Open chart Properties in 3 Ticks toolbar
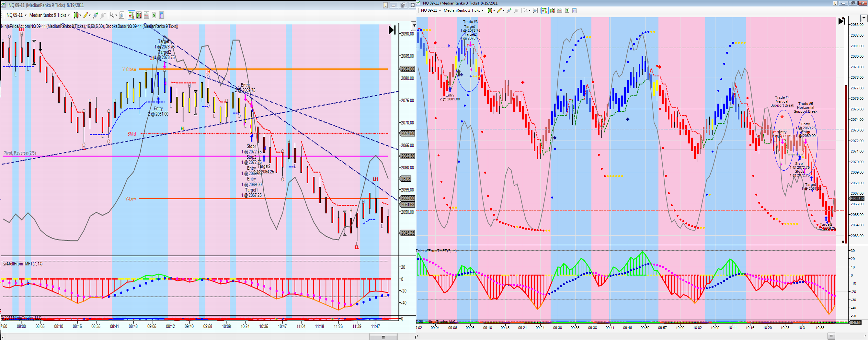Image resolution: width=868 pixels, height=340 pixels. [575, 10]
